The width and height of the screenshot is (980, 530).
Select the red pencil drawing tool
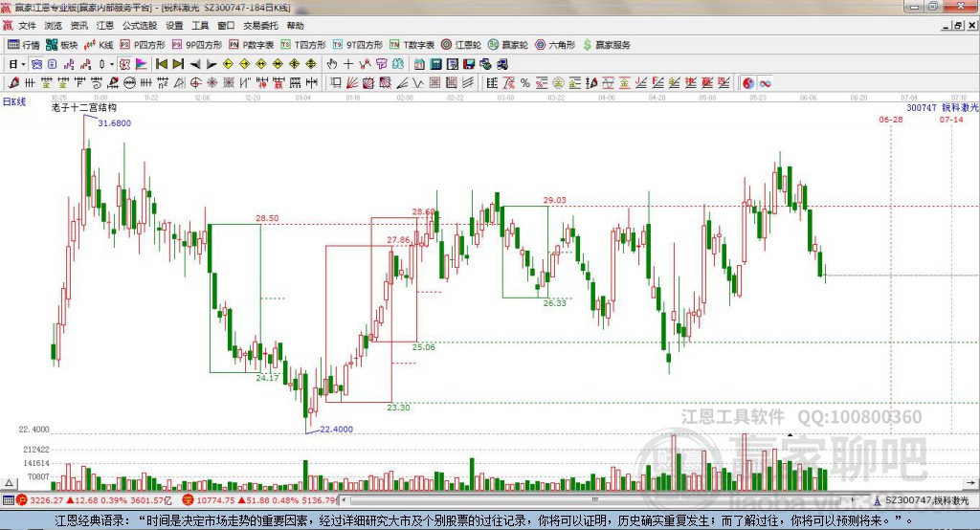13,83
